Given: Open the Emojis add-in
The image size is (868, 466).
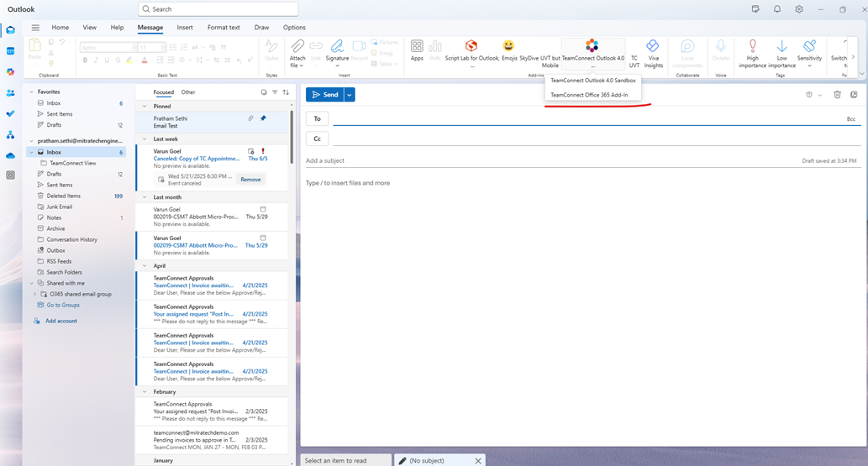Looking at the screenshot, I should pyautogui.click(x=508, y=50).
